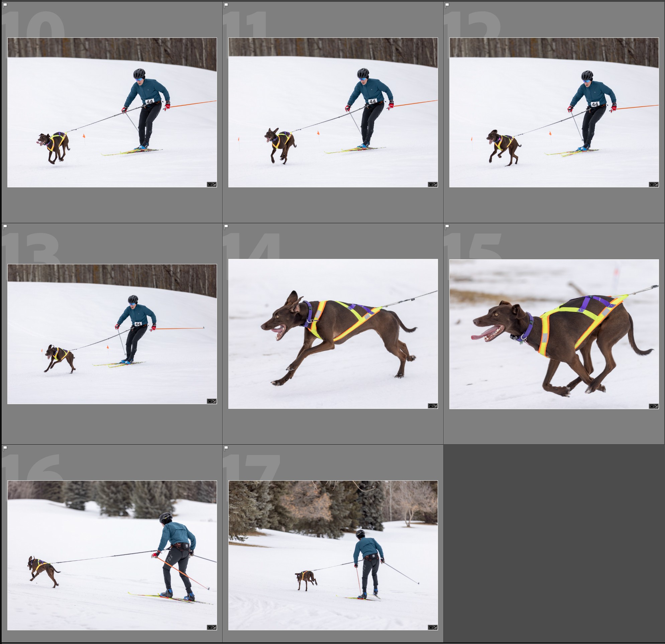Toggle the pick flag on photo 12

pyautogui.click(x=447, y=5)
